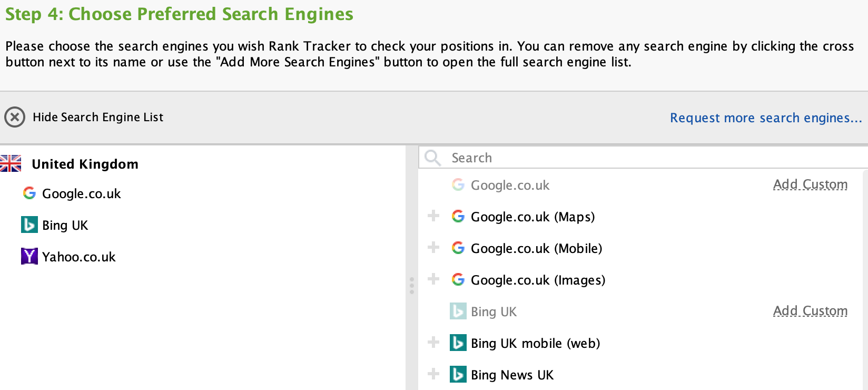
Task: Grab the panel splitter handle dots
Action: point(412,285)
